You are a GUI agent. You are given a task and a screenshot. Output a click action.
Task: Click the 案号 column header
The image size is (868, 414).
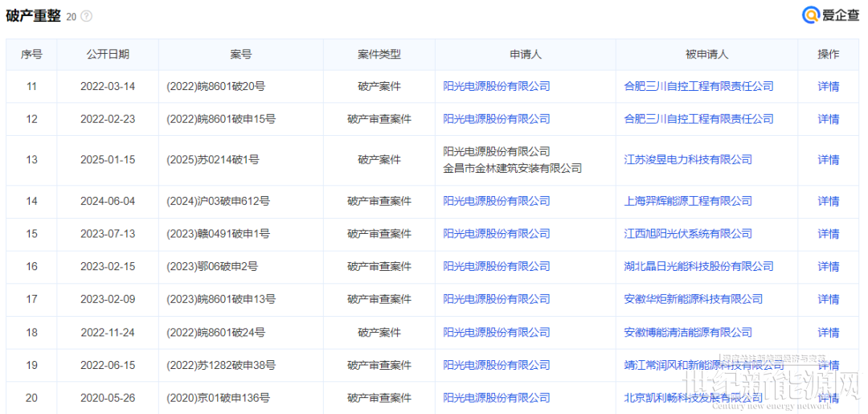coord(241,54)
